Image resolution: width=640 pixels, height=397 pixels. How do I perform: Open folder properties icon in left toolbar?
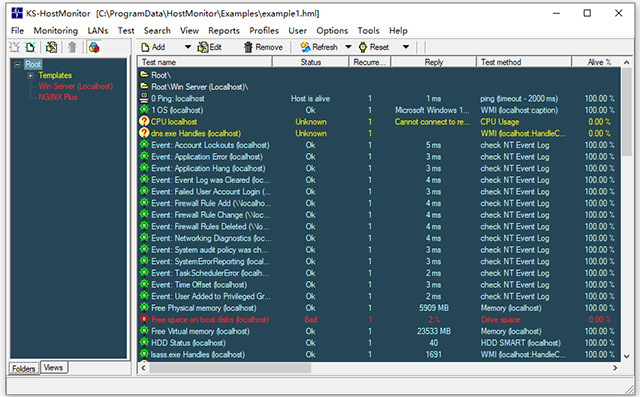[51, 47]
